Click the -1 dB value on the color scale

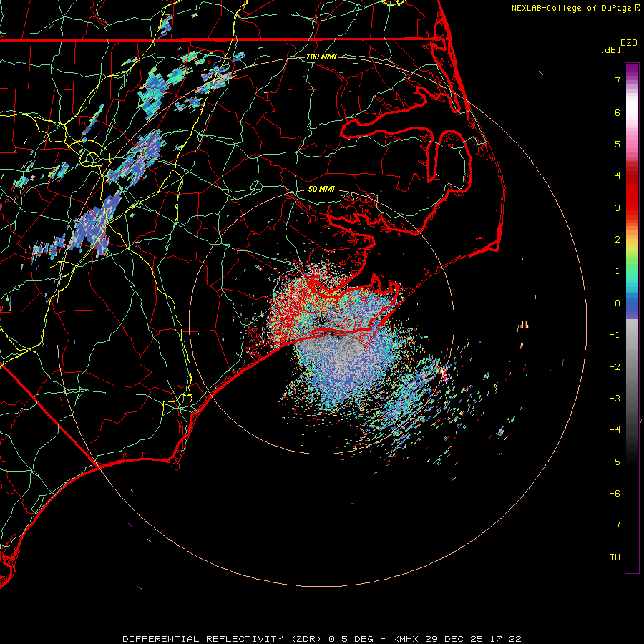615,335
